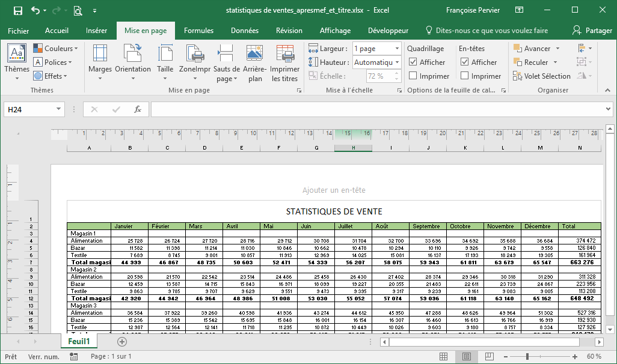Enable En-têtes Imprimer checkbox
The height and width of the screenshot is (364, 617).
tap(465, 76)
